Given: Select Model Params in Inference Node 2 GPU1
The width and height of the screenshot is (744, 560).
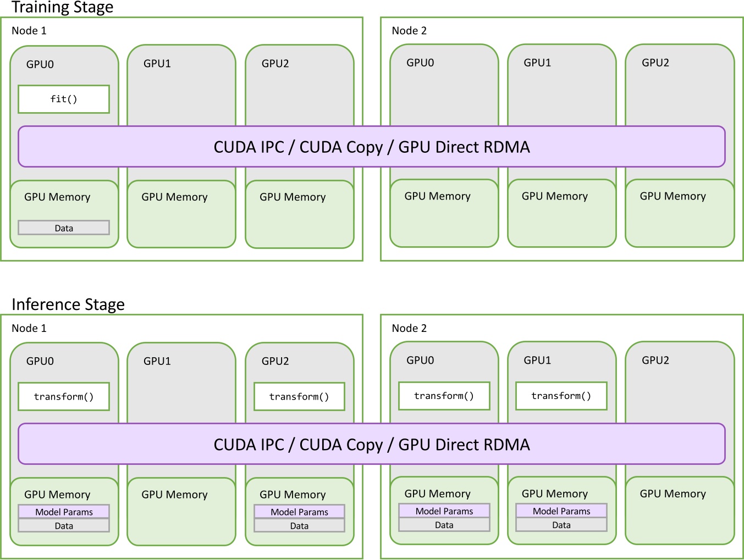Looking at the screenshot, I should pyautogui.click(x=561, y=511).
